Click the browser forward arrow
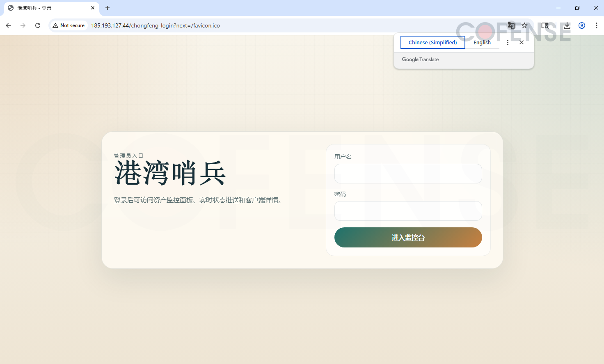 [x=23, y=25]
